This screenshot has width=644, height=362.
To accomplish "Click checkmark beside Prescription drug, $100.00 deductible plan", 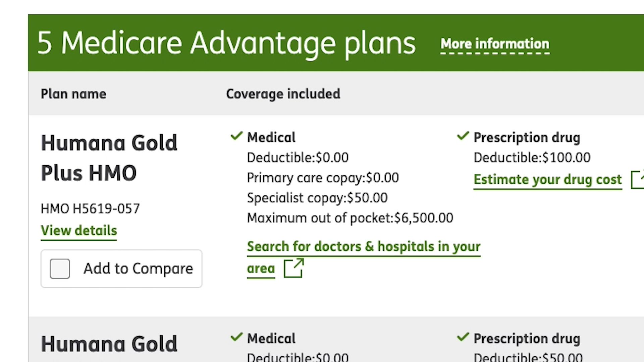I will pos(463,136).
